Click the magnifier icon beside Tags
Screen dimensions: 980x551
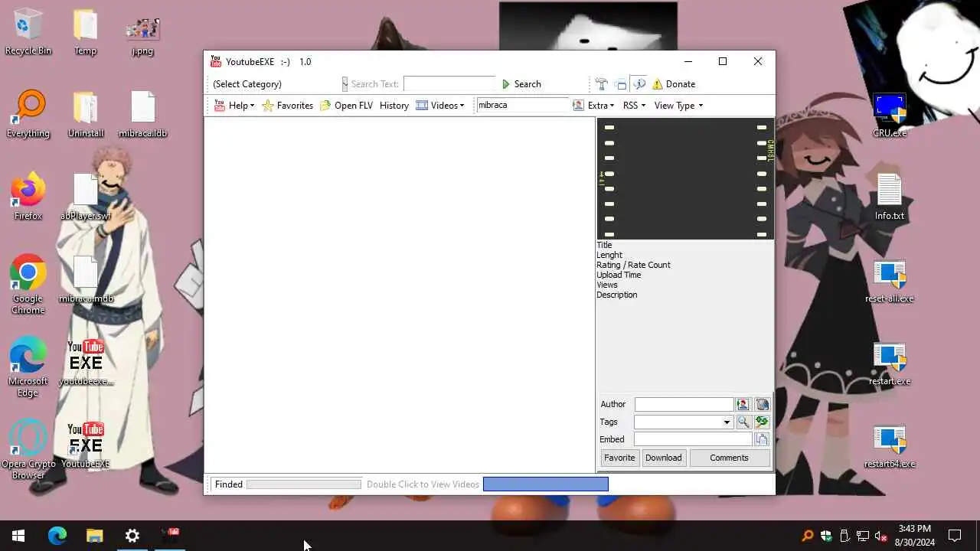743,422
